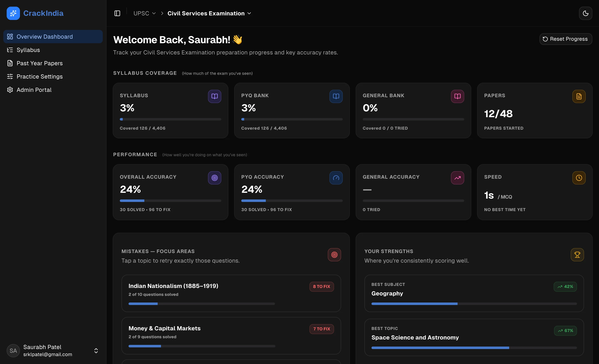Viewport: 599px width, 364px height.
Task: Open Past Year Papers page
Action: 53,63
